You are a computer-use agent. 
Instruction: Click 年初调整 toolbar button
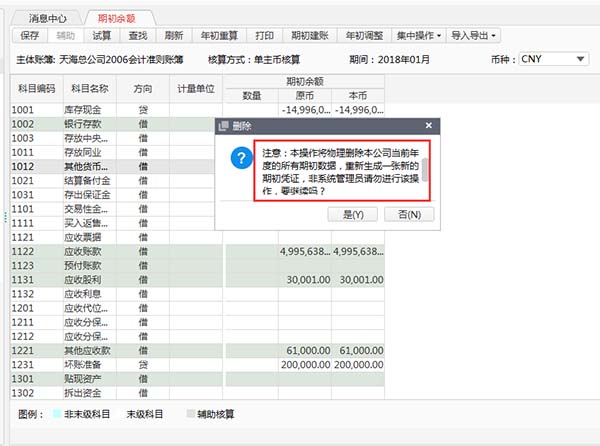click(x=364, y=36)
